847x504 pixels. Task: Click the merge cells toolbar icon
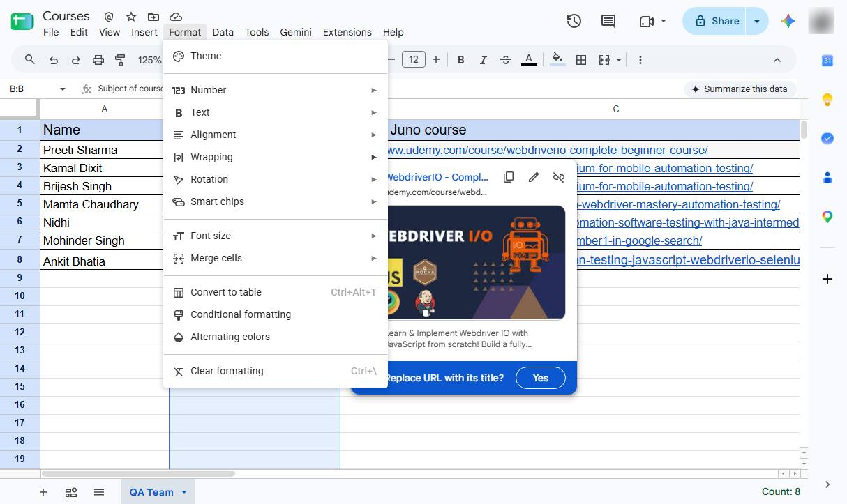coord(604,60)
